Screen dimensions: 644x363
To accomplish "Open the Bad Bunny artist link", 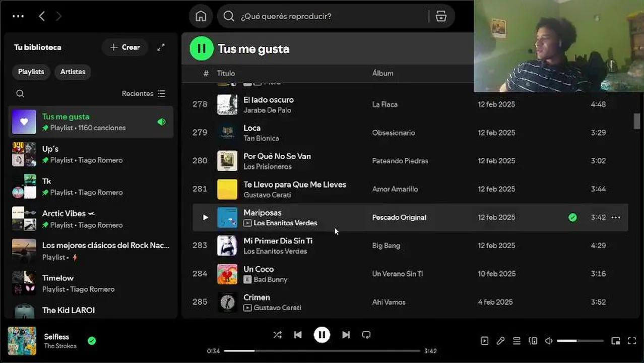I will pos(271,279).
